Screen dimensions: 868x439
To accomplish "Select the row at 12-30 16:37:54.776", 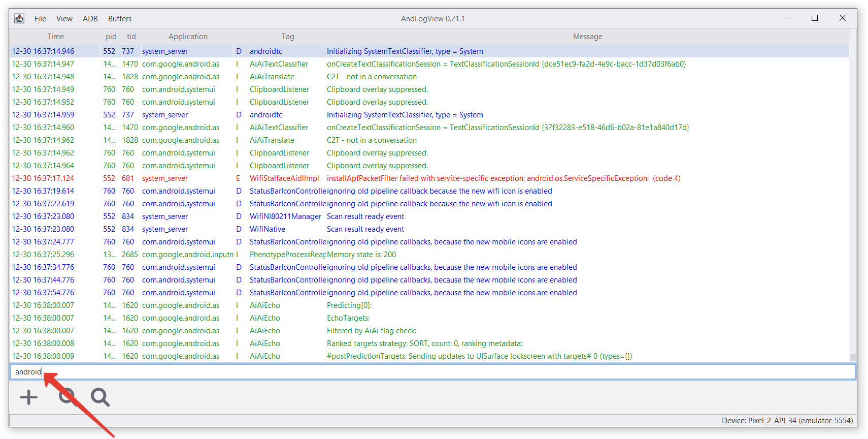I will (429, 293).
